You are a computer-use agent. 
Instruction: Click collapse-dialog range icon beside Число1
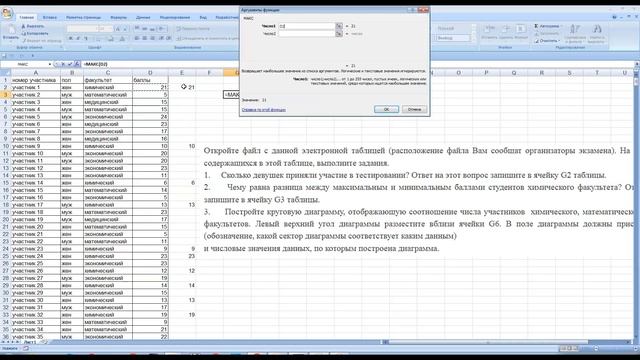pos(339,26)
